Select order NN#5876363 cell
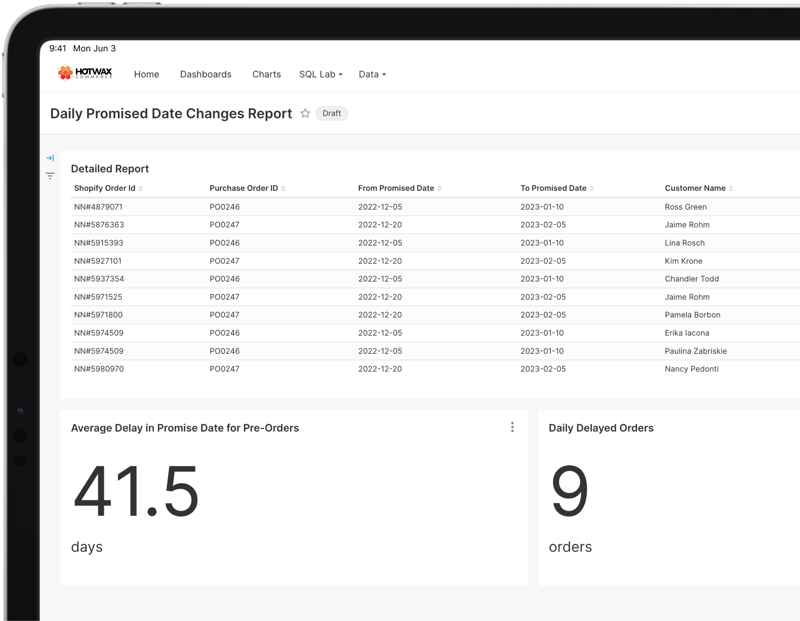The image size is (800, 621). (x=99, y=225)
